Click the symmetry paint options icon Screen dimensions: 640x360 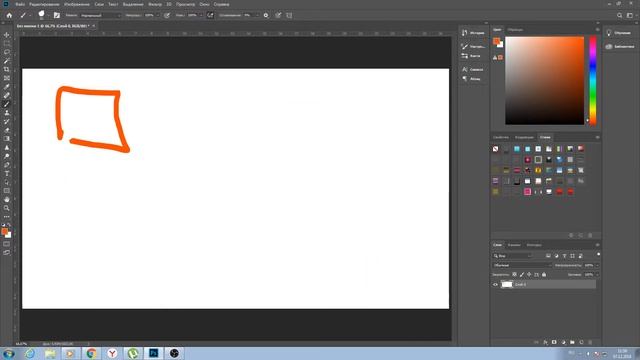click(289, 15)
